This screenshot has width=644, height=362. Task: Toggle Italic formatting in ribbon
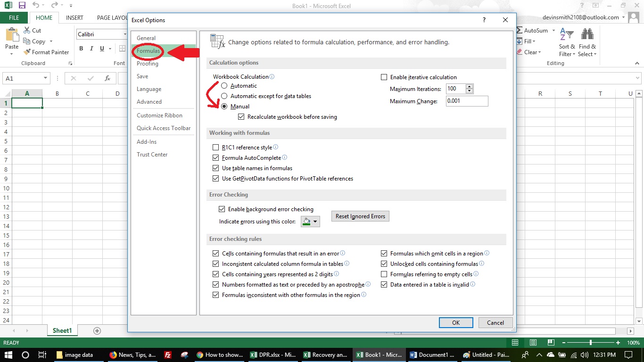click(x=92, y=48)
